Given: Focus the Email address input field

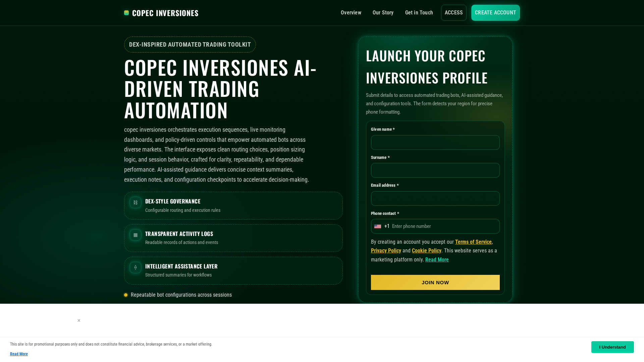Looking at the screenshot, I should coord(435,198).
